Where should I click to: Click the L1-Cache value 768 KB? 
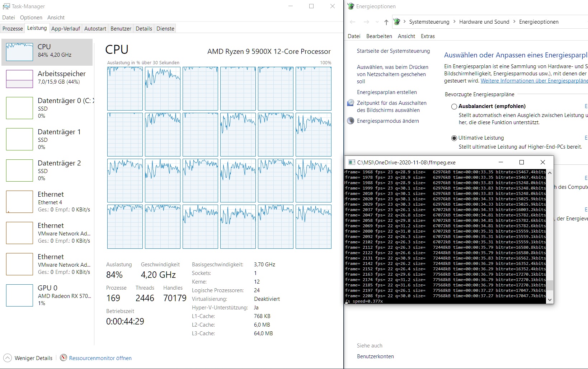[262, 316]
